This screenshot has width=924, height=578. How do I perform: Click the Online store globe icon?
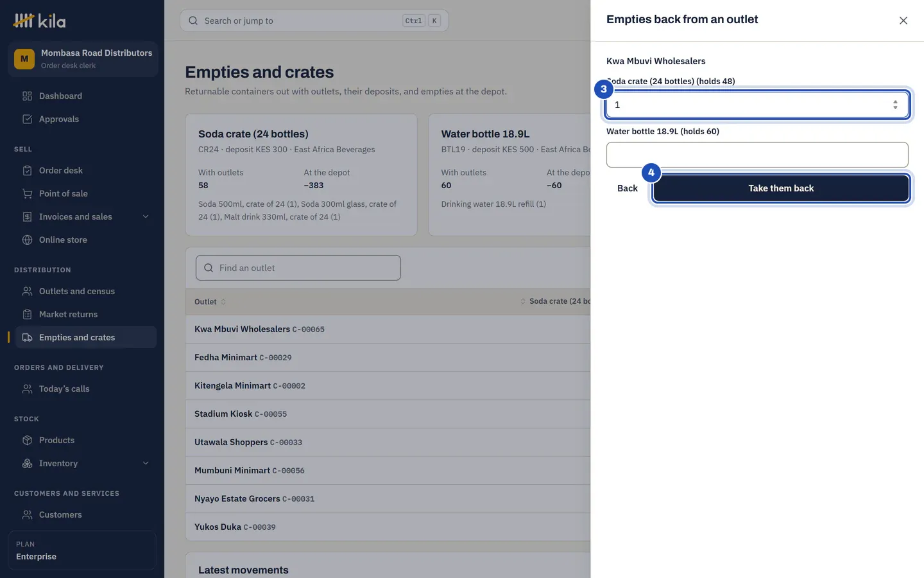(x=27, y=240)
